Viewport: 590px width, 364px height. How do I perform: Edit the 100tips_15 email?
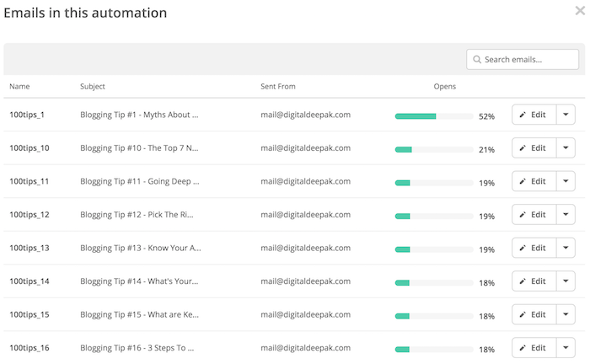click(534, 314)
